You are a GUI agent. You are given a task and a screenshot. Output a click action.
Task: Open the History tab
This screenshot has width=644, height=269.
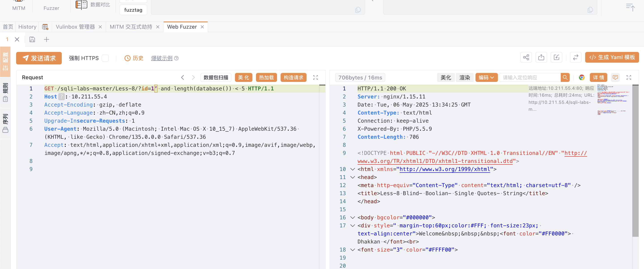(27, 27)
